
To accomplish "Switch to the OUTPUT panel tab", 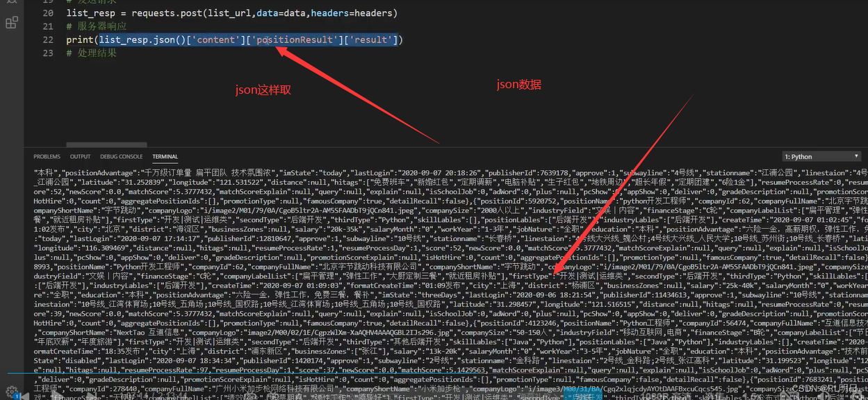I will pos(80,157).
